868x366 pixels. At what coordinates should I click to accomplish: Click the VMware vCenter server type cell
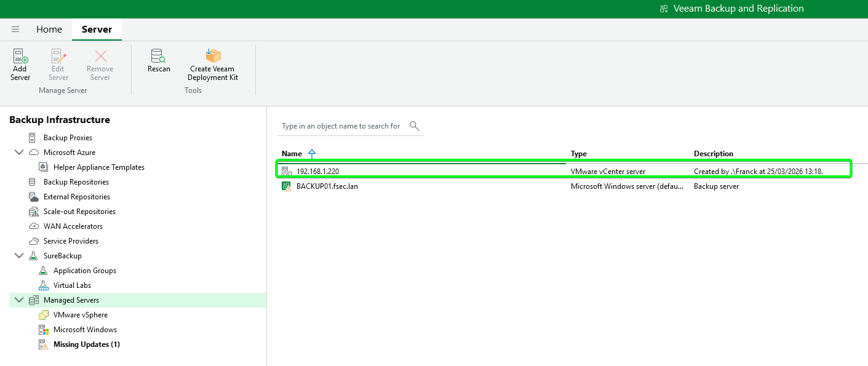click(x=608, y=172)
